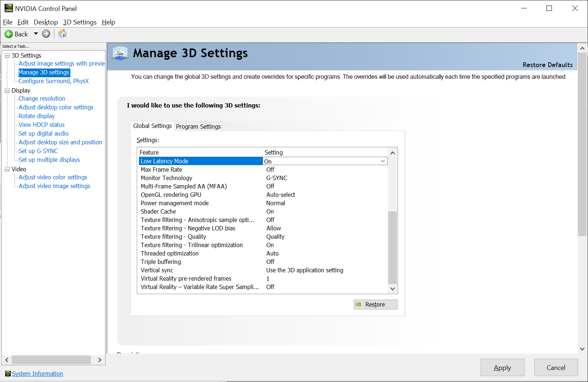Viewport: 588px width, 382px height.
Task: Click settings list scroll down arrow
Action: pyautogui.click(x=392, y=289)
